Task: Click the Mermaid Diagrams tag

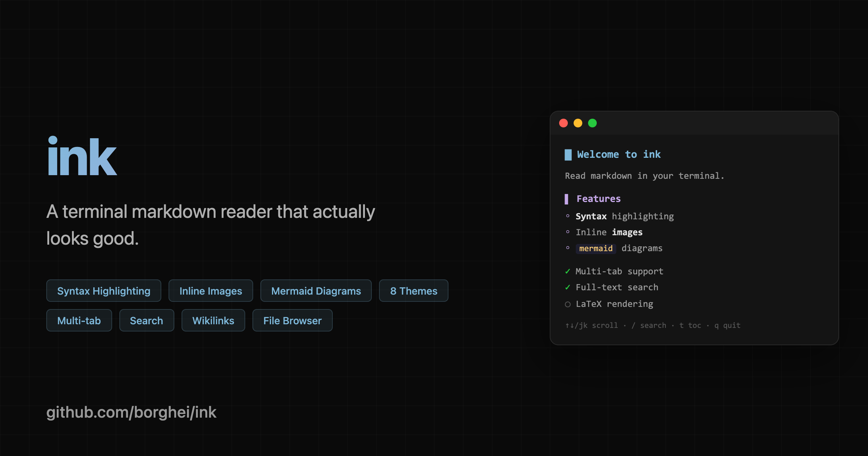Action: 316,291
